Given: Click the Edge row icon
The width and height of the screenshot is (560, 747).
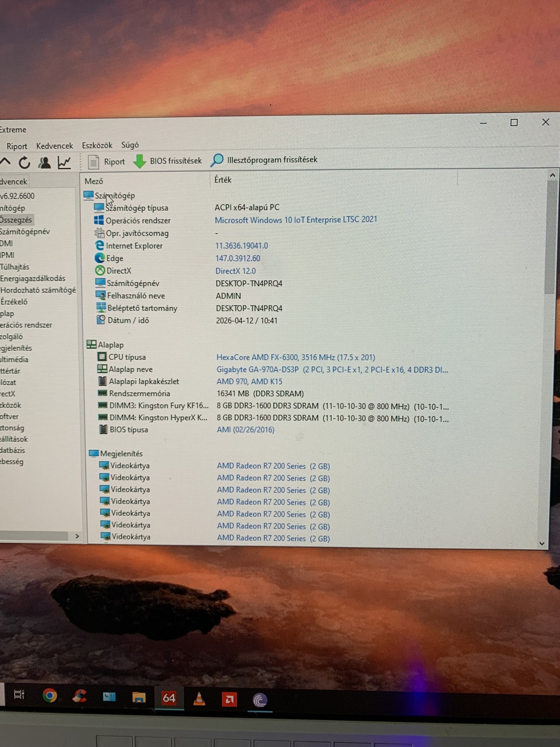Looking at the screenshot, I should pos(100,258).
